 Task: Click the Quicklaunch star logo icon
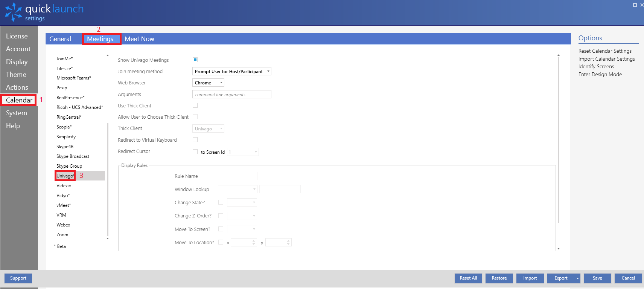[x=13, y=12]
